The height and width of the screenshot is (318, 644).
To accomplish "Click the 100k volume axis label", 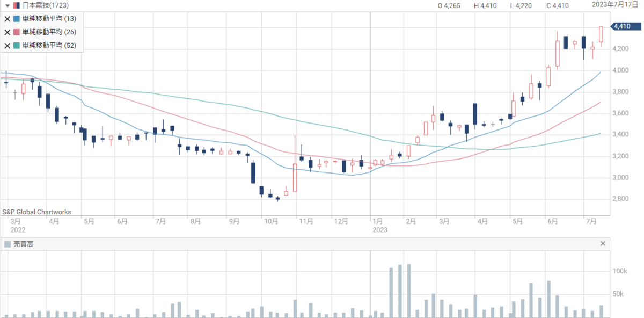I will click(620, 271).
